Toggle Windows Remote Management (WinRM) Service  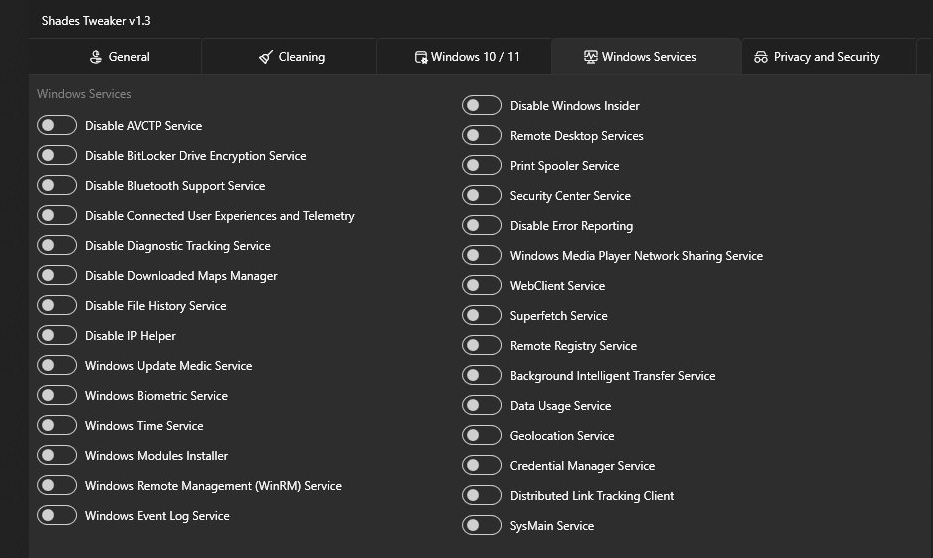point(57,485)
